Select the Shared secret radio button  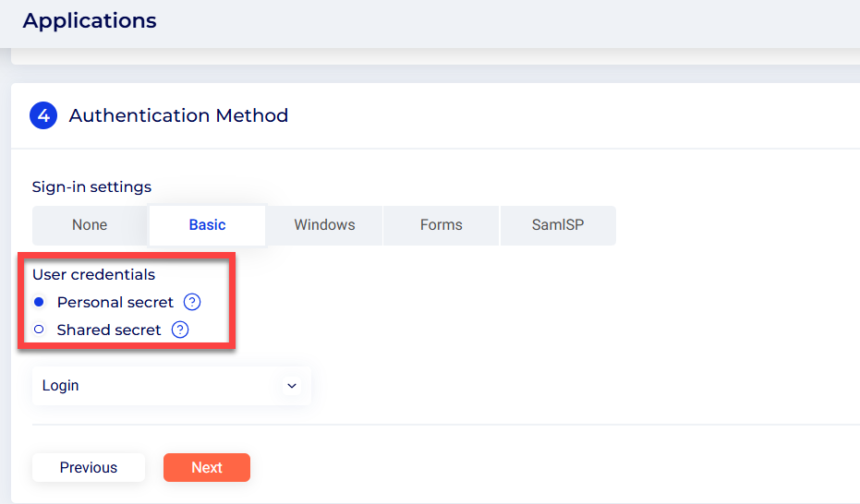point(39,330)
